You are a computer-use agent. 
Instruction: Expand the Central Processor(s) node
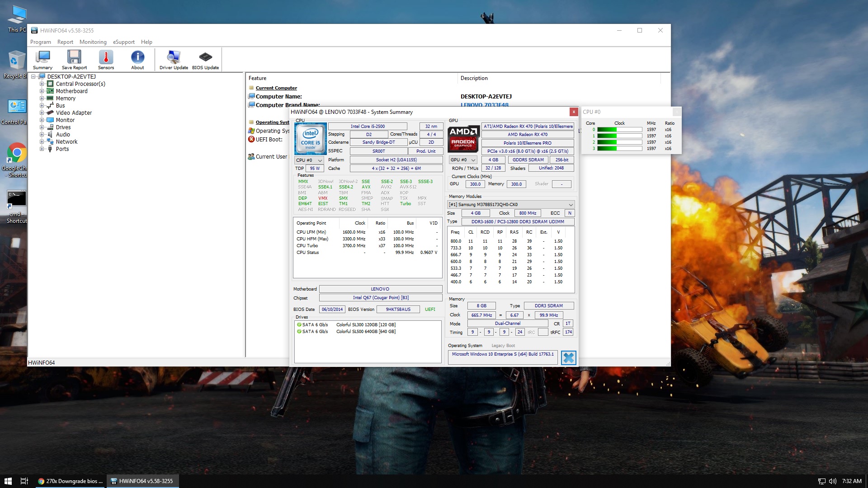point(42,84)
